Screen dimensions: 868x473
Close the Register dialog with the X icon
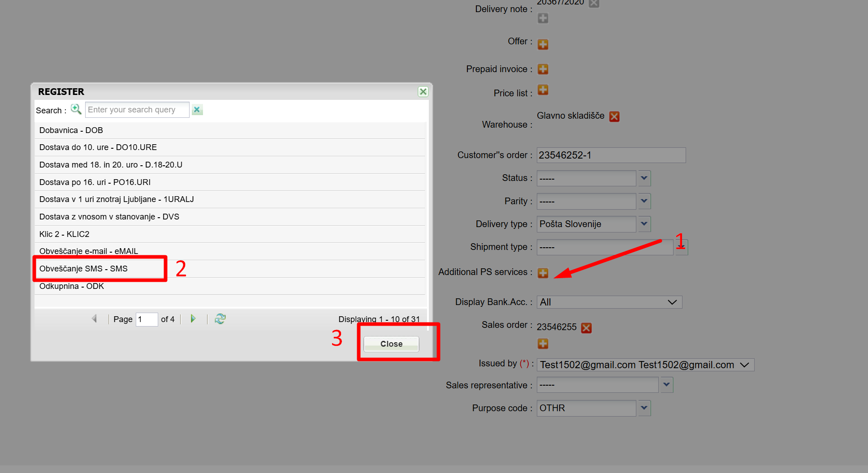click(x=423, y=91)
